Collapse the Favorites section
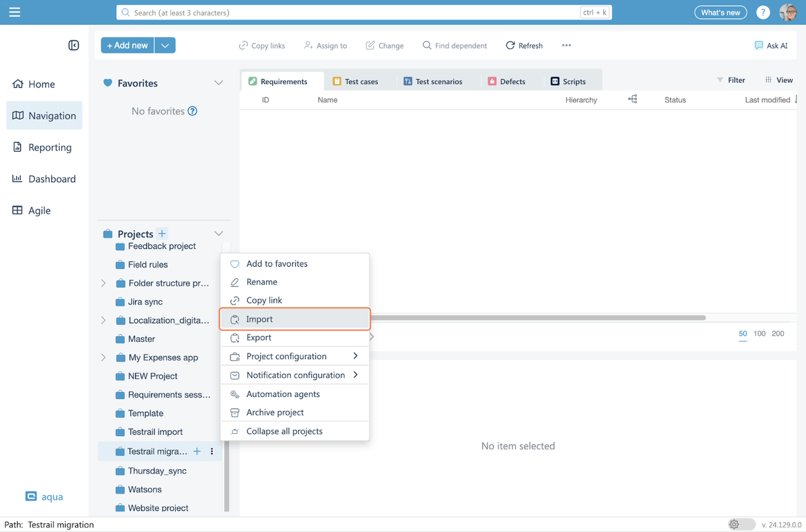Screen dimensions: 806x532 tap(218, 83)
